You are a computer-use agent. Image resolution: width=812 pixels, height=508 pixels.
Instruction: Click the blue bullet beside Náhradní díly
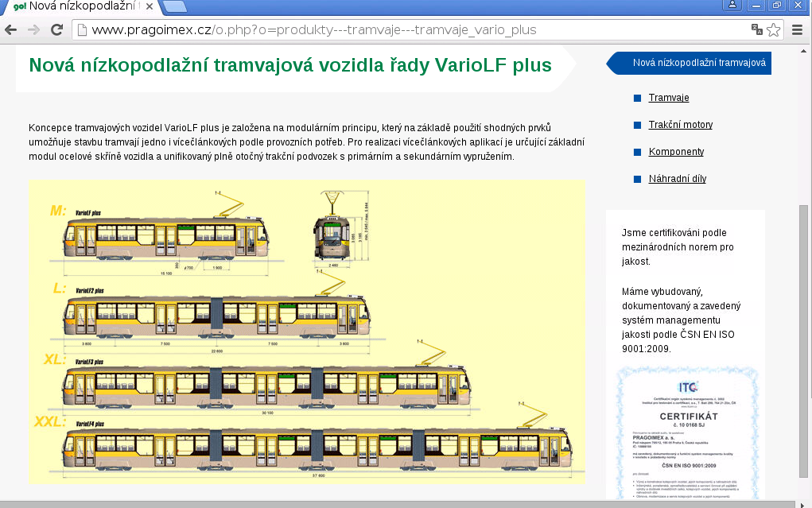coord(638,179)
